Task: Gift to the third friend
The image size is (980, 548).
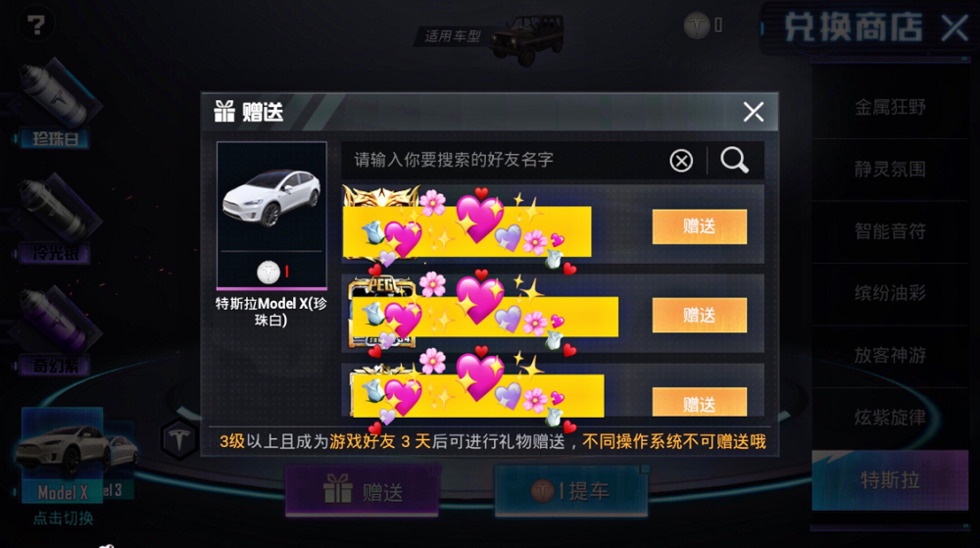Action: click(700, 402)
